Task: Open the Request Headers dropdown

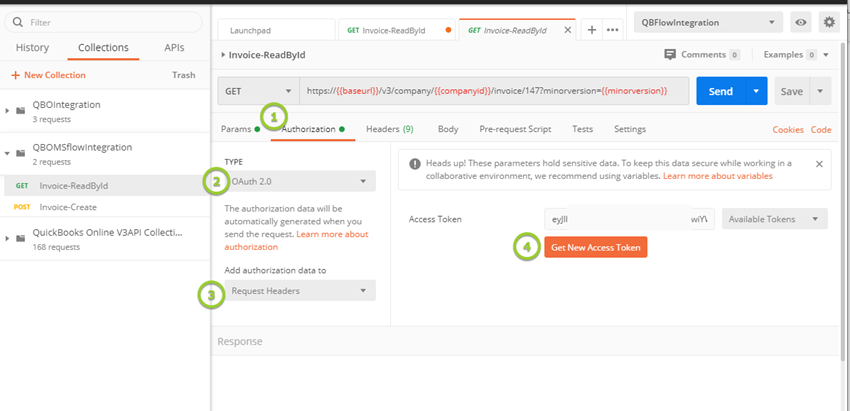Action: [x=300, y=291]
